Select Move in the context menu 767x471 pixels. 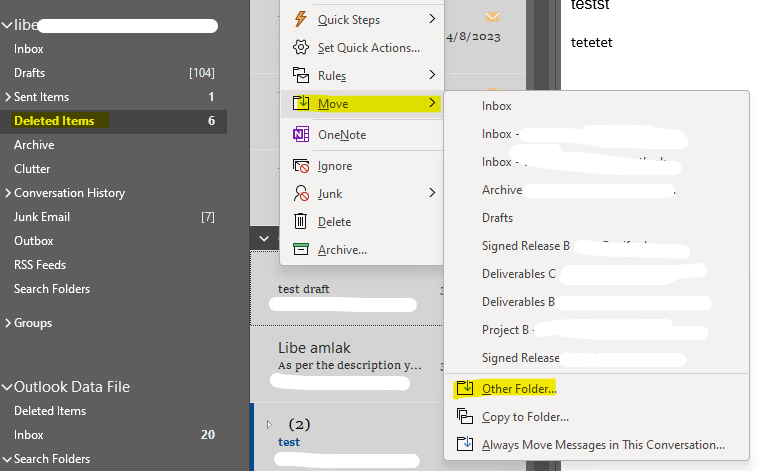pyautogui.click(x=362, y=103)
